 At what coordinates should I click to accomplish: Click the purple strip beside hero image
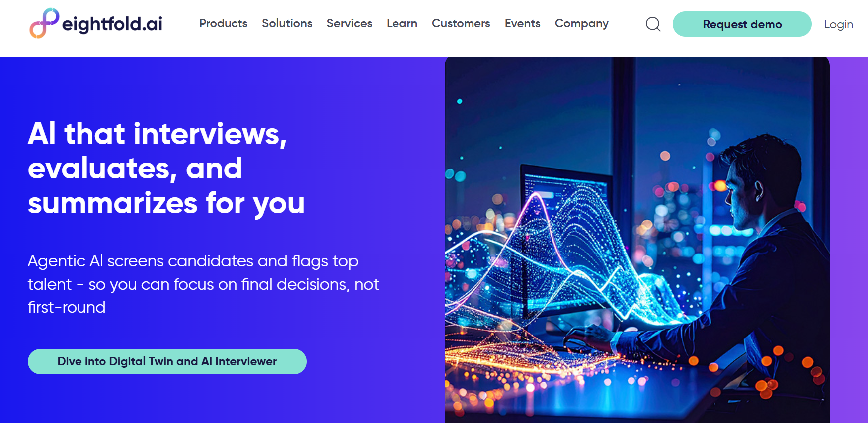[x=849, y=240]
